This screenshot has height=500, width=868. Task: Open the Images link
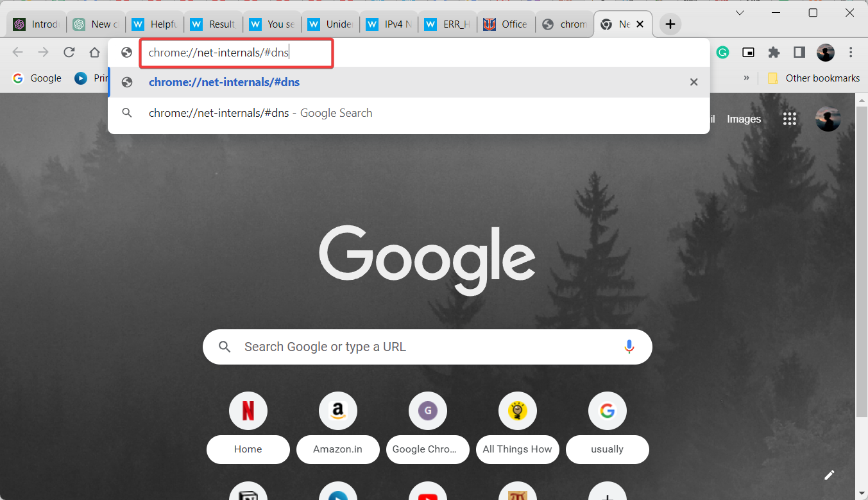744,119
